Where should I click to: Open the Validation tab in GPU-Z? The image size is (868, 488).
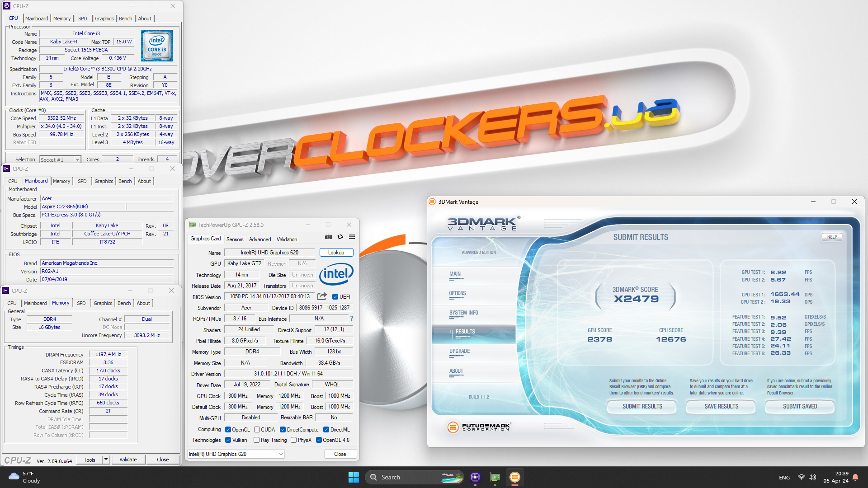287,239
